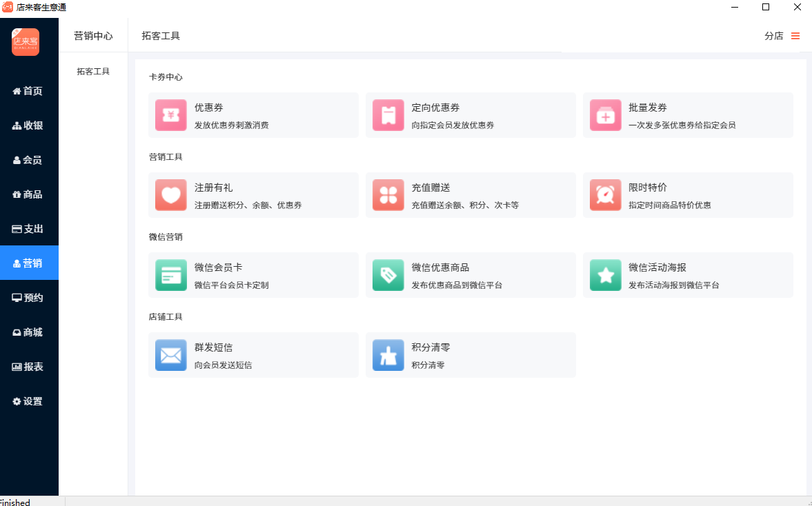Click the text 发放优惠券刺激消费
Viewport: 812px width, 506px height.
[232, 125]
